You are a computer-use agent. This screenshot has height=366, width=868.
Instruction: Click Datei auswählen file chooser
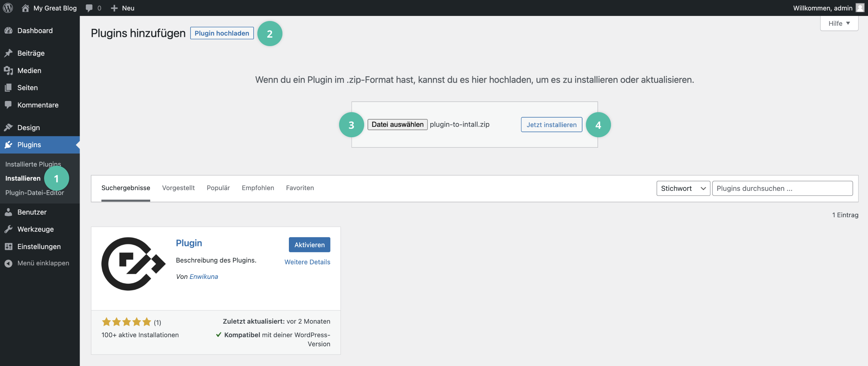(x=397, y=124)
